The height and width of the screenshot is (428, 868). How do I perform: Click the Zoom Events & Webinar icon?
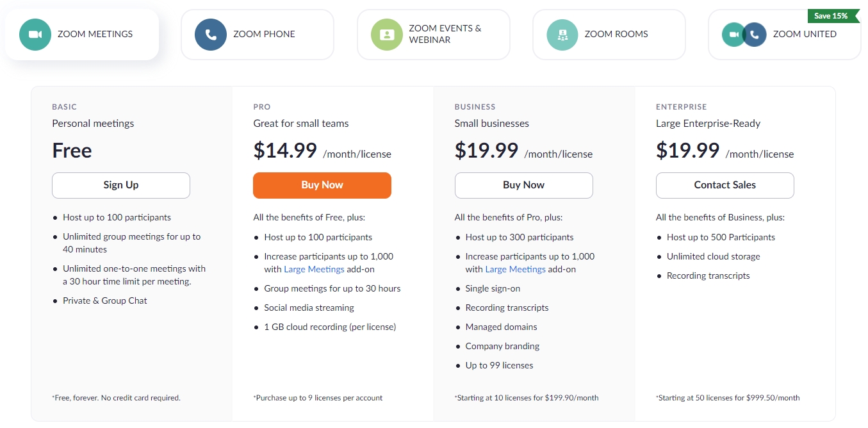click(x=387, y=35)
